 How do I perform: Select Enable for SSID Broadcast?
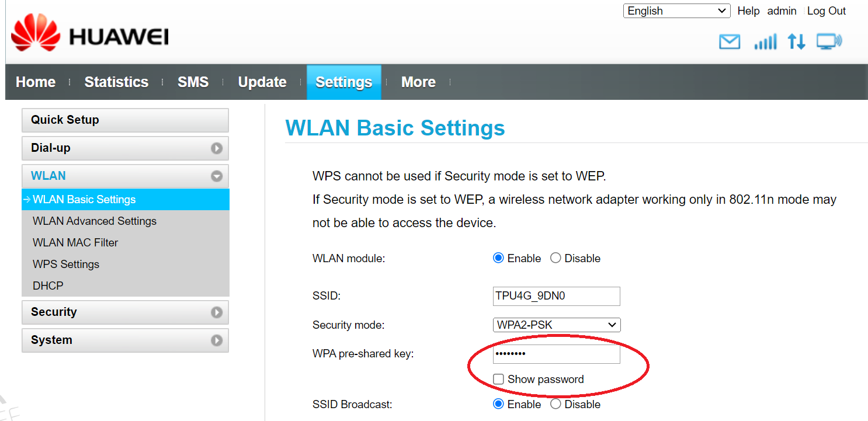coord(498,404)
